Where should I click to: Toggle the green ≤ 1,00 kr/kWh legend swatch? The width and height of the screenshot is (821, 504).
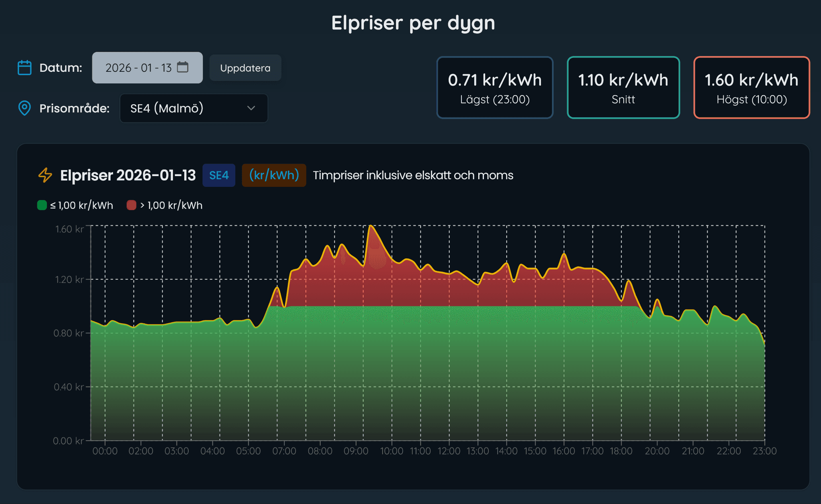click(x=42, y=205)
